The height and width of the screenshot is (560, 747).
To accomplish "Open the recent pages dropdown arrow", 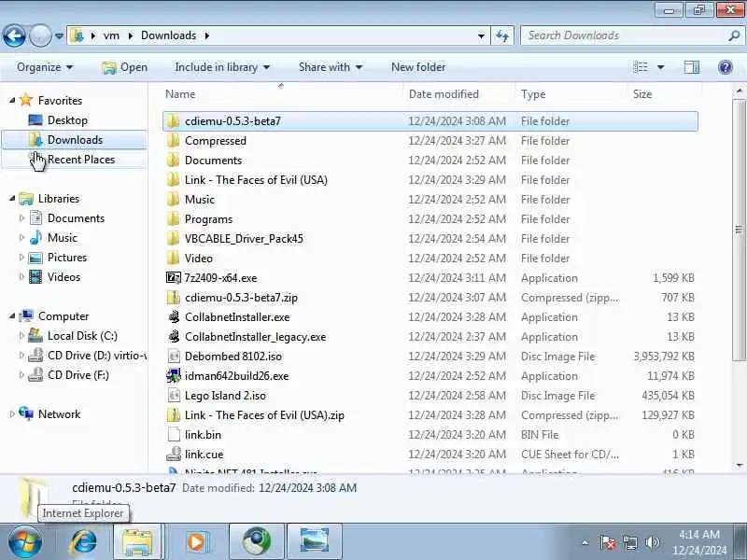I will [x=59, y=36].
